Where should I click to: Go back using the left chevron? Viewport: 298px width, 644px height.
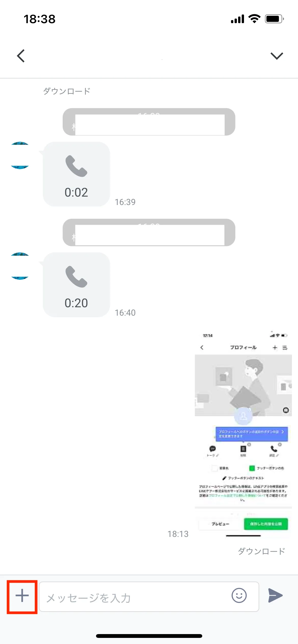pyautogui.click(x=21, y=56)
